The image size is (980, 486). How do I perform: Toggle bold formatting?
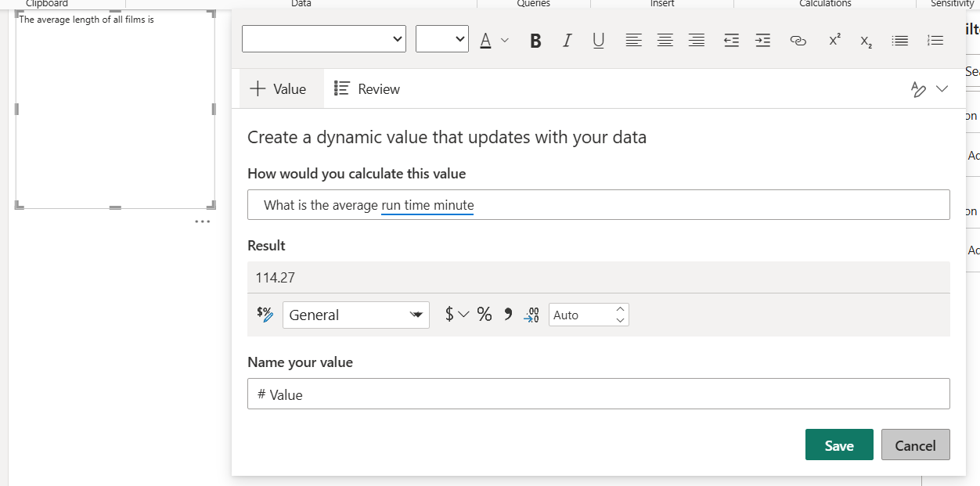pos(535,41)
